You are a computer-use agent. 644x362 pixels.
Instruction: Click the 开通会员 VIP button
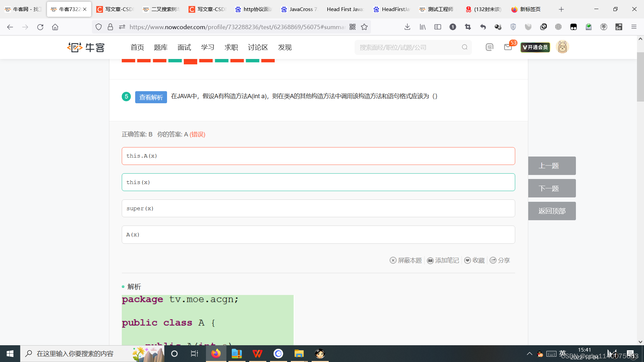535,47
